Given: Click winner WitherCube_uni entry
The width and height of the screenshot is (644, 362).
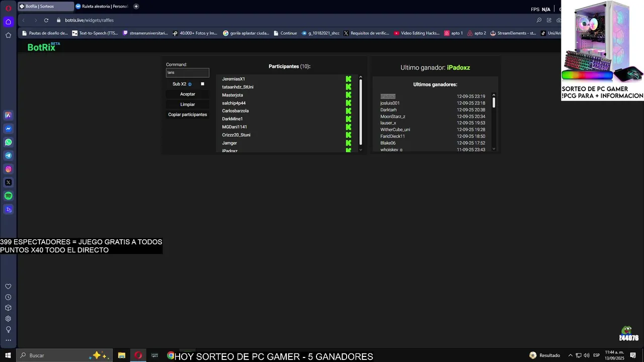Looking at the screenshot, I should 395,130.
